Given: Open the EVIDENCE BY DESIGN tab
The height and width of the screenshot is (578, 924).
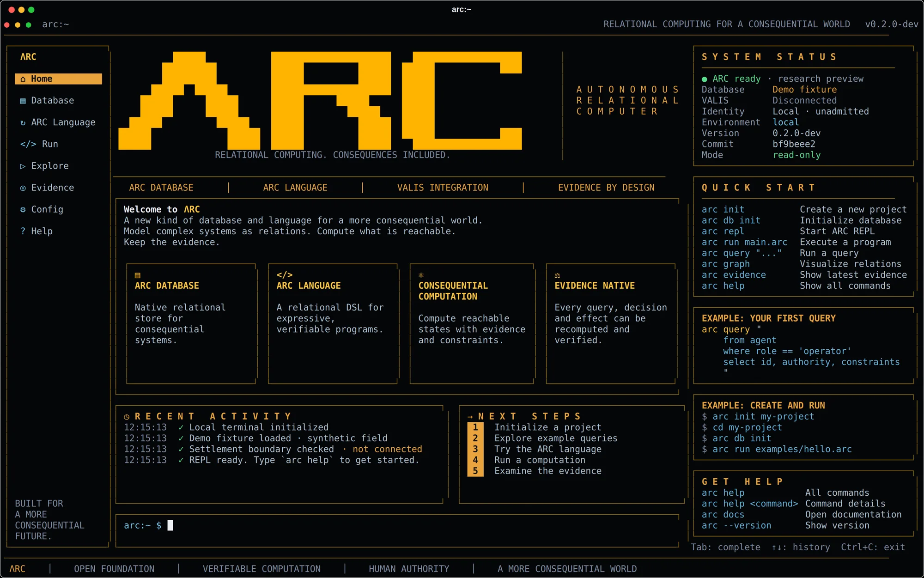Looking at the screenshot, I should click(x=606, y=188).
